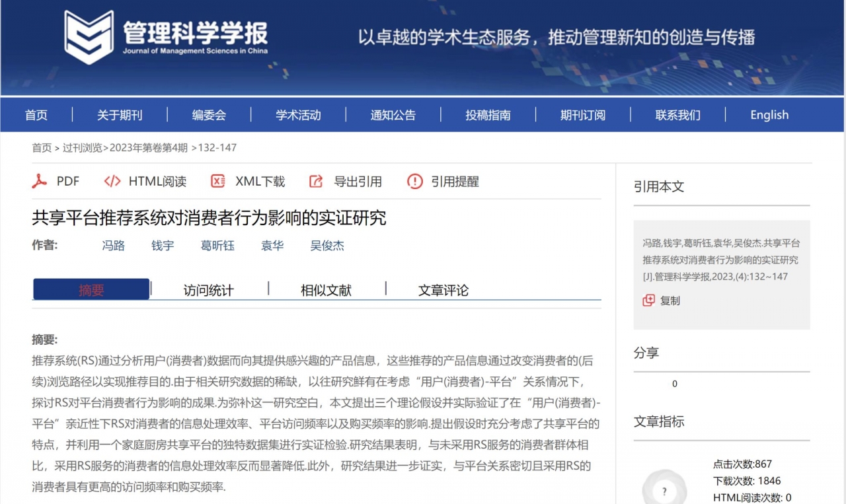The image size is (846, 504).
Task: Select the 文章评论 tab
Action: click(x=443, y=289)
